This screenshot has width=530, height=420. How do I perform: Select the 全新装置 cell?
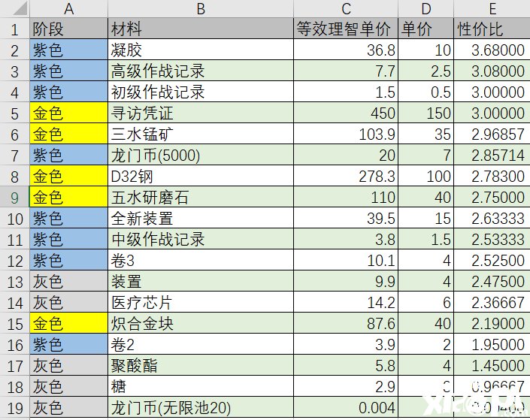coord(201,218)
